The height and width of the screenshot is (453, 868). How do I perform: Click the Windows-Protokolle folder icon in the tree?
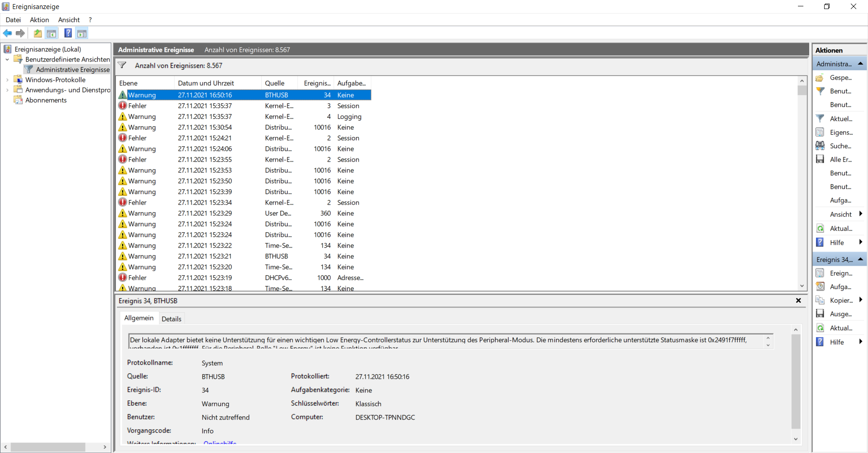click(18, 80)
